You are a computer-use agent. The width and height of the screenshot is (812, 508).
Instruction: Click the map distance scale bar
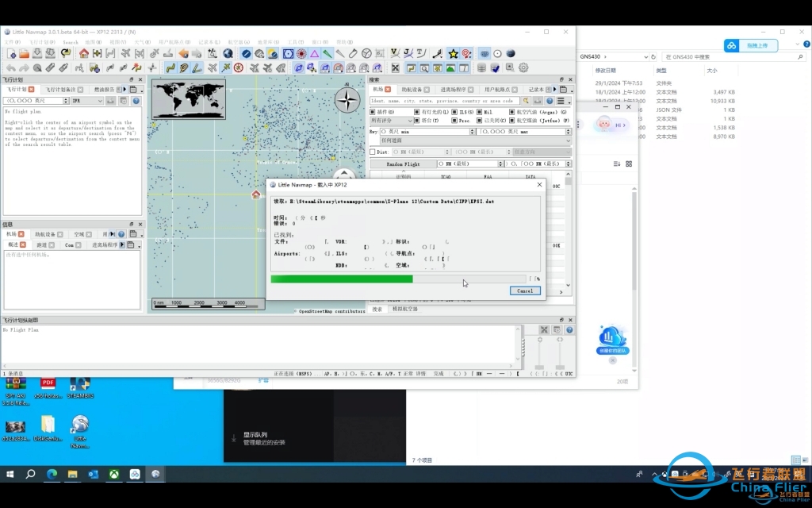tap(207, 304)
